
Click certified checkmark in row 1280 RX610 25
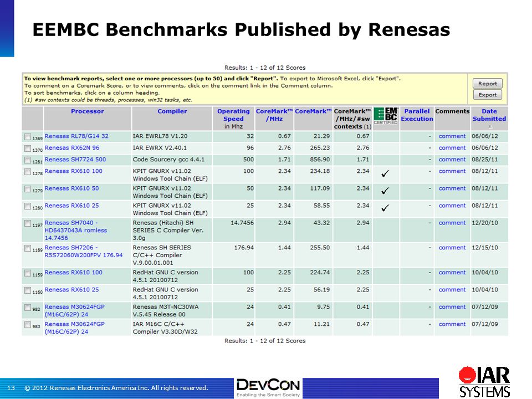(385, 208)
